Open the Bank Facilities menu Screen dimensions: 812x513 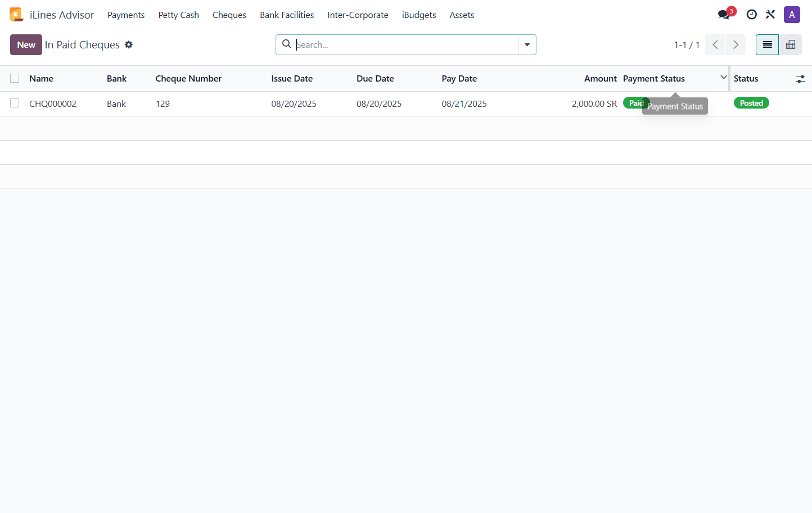point(287,15)
